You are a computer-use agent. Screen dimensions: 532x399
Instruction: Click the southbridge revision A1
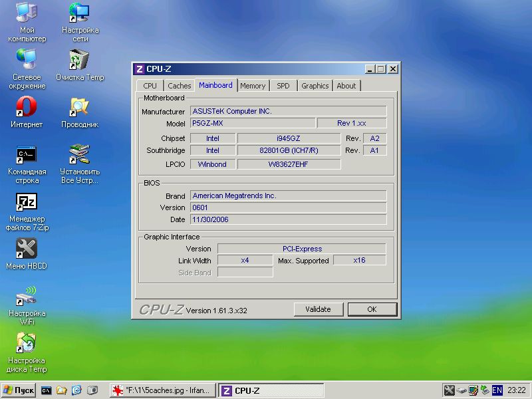point(375,150)
